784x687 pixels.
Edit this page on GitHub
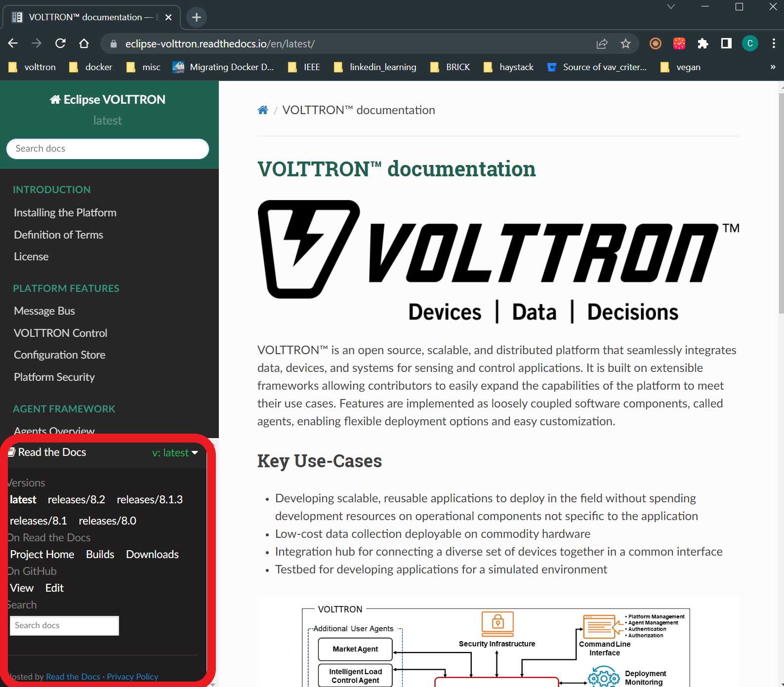point(54,588)
